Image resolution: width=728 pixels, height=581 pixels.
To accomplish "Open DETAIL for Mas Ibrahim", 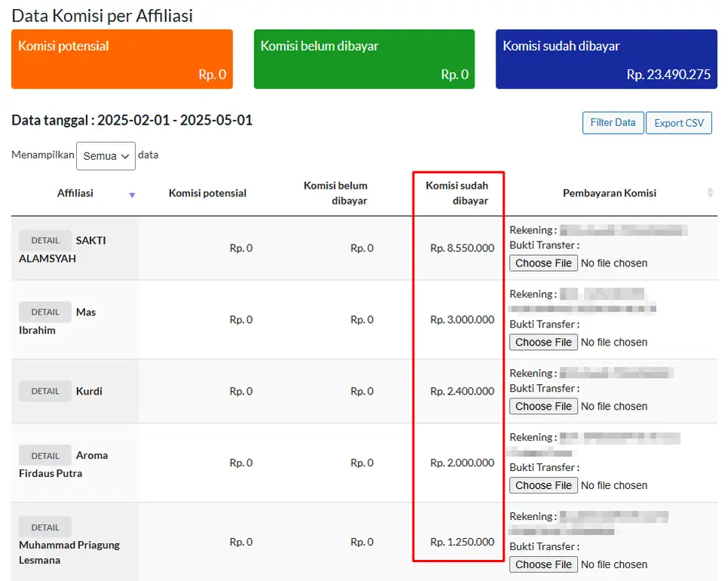I will pos(45,312).
